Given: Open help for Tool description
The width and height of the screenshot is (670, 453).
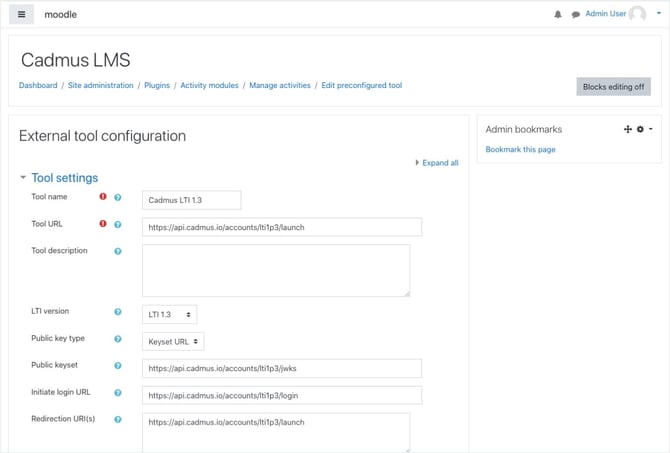Looking at the screenshot, I should point(118,251).
